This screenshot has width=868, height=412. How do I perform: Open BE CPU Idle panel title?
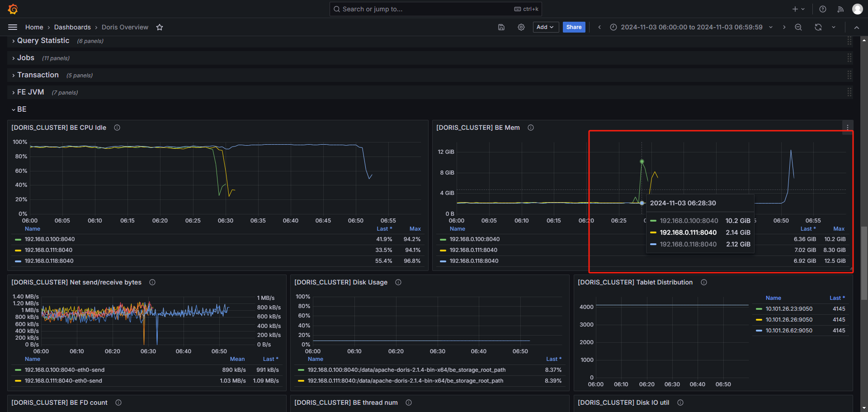click(x=59, y=128)
